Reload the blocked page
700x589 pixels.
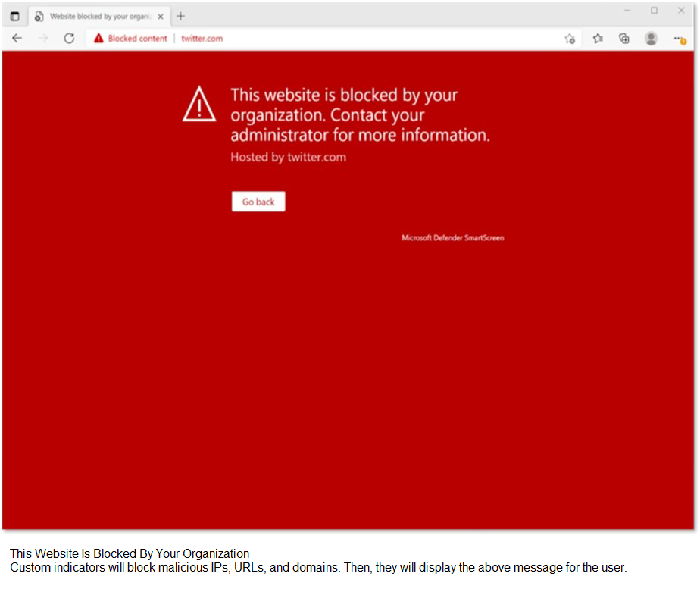pos(69,39)
